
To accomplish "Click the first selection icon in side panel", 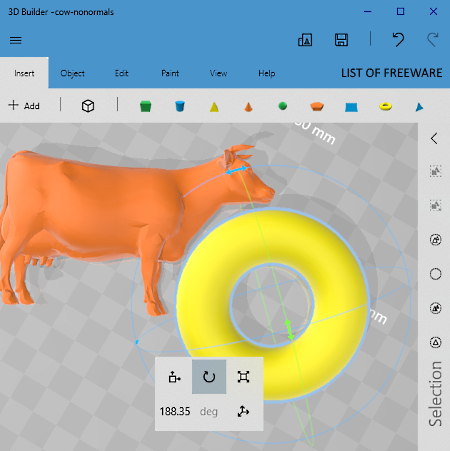I will (x=435, y=171).
